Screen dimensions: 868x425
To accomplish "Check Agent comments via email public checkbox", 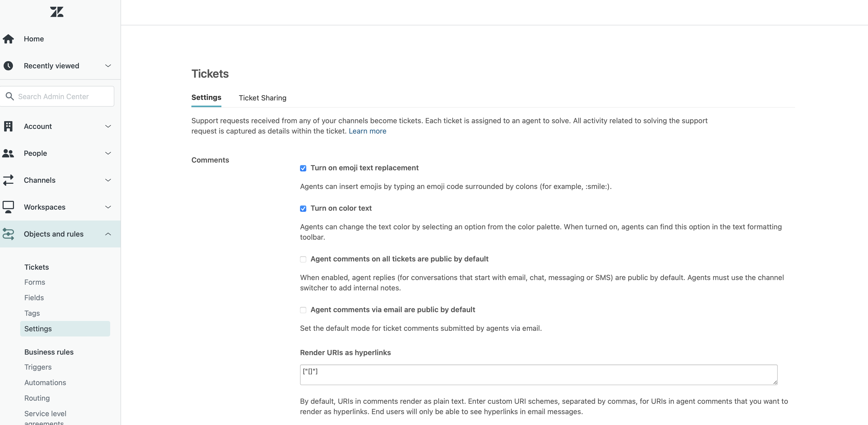I will click(303, 310).
